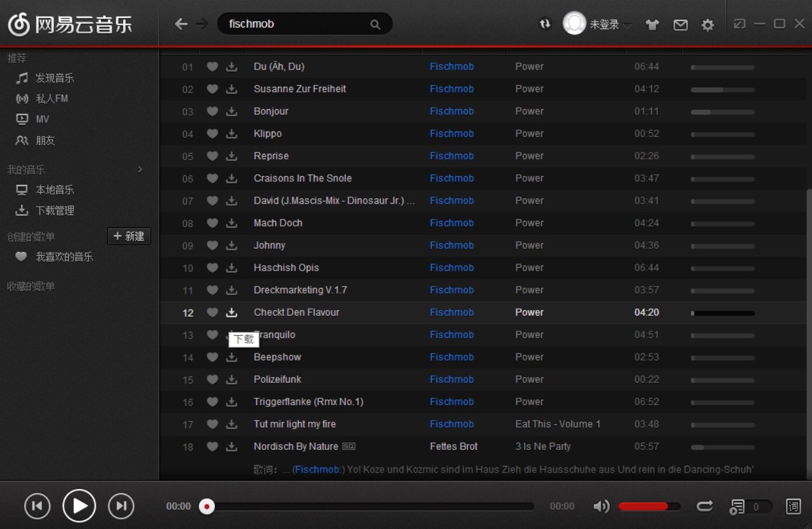
Task: Open album Eat This - Volume 1
Action: [x=558, y=424]
